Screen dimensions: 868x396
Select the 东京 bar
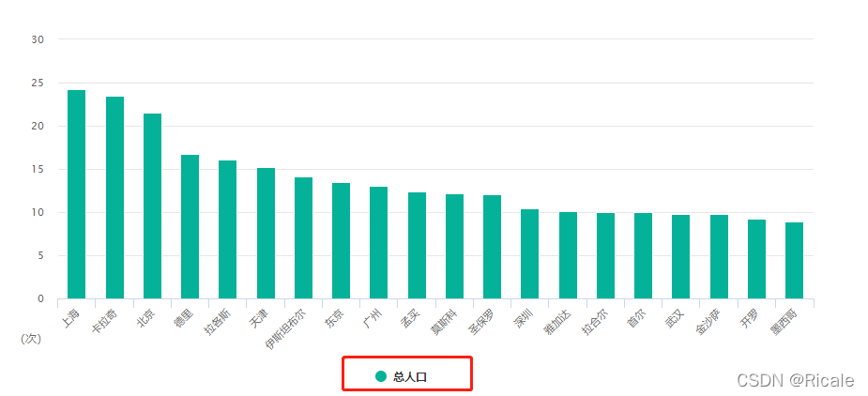click(x=341, y=241)
